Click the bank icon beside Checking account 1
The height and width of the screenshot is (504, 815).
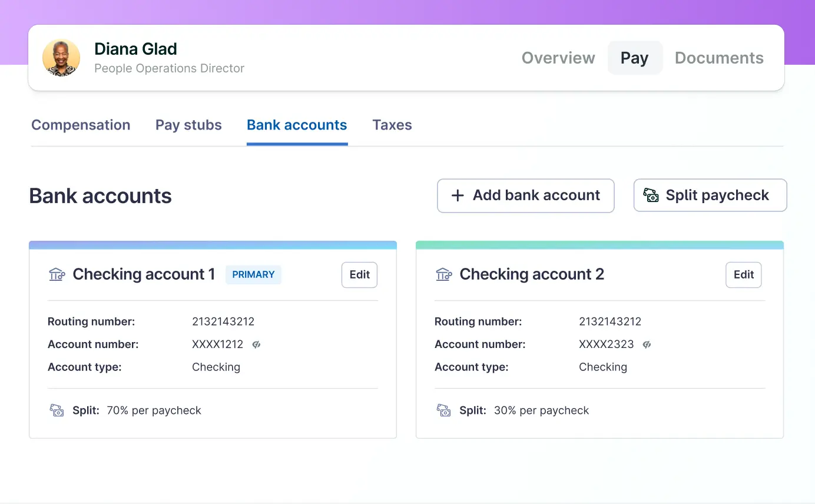[x=57, y=274]
